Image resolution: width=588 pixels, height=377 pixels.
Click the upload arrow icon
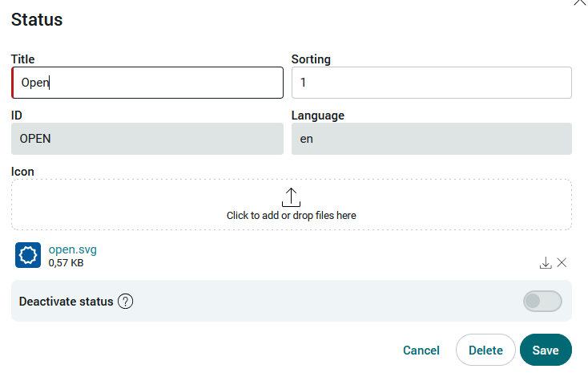click(x=291, y=197)
